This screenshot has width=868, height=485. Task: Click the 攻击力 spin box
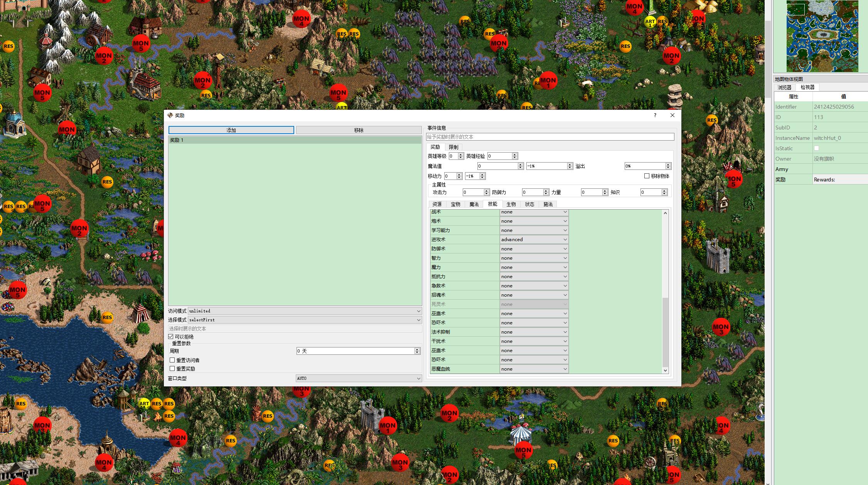coord(476,192)
